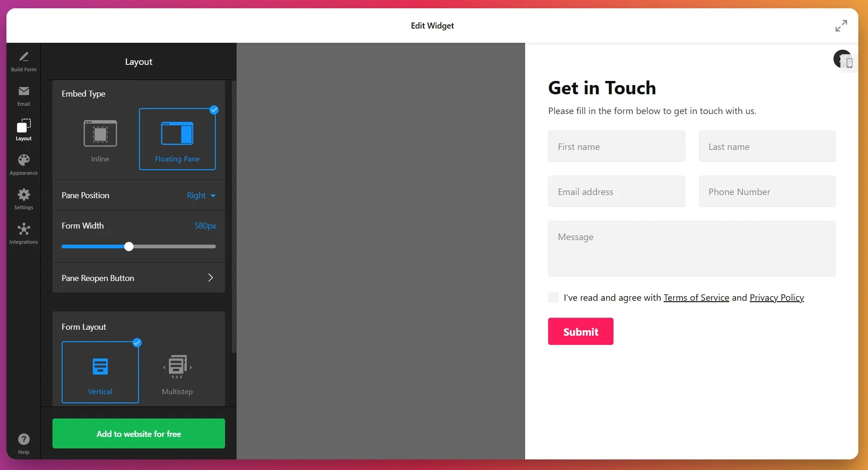Switch to mobile preview mode
This screenshot has width=868, height=470.
tap(850, 63)
